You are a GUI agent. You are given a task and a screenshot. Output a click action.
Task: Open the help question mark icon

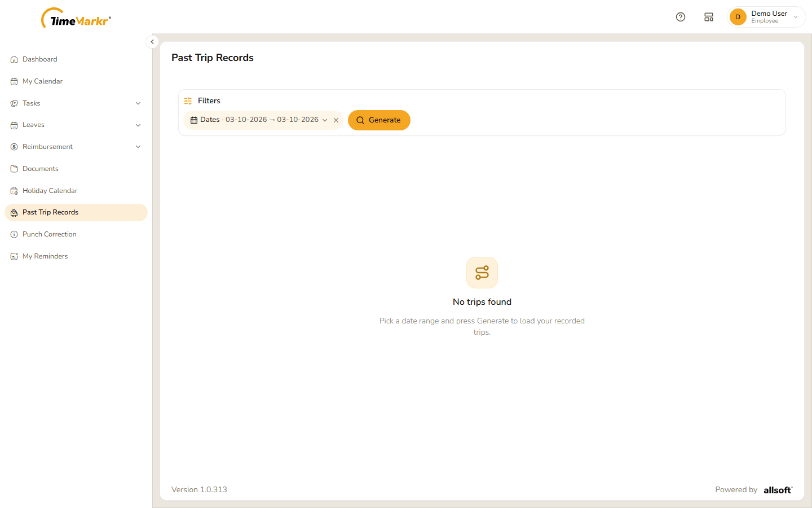[681, 17]
